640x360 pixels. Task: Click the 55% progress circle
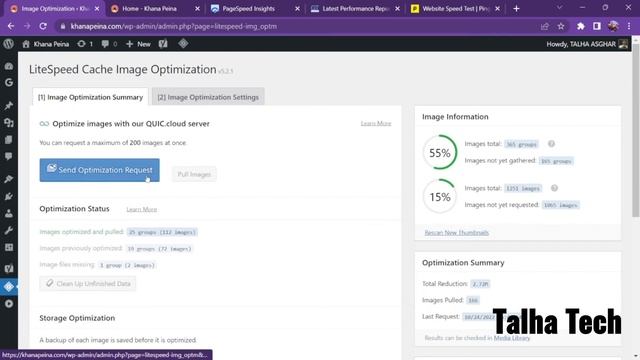click(x=440, y=153)
